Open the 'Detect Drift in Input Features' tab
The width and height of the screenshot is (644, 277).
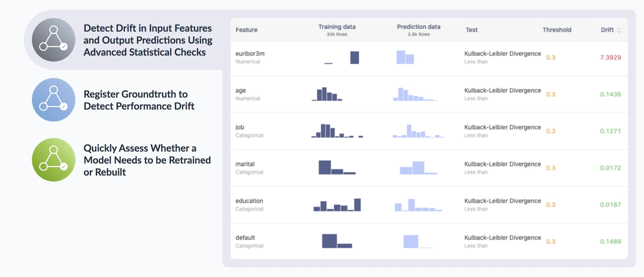148,40
